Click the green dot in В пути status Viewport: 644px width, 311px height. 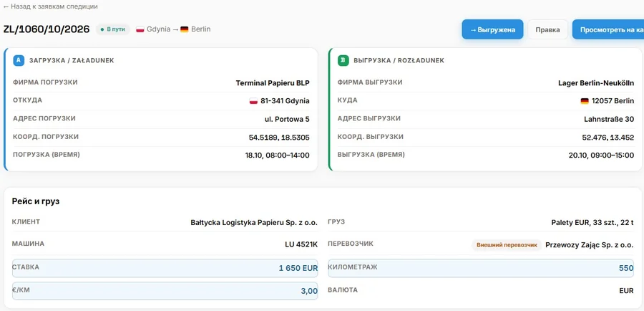102,29
